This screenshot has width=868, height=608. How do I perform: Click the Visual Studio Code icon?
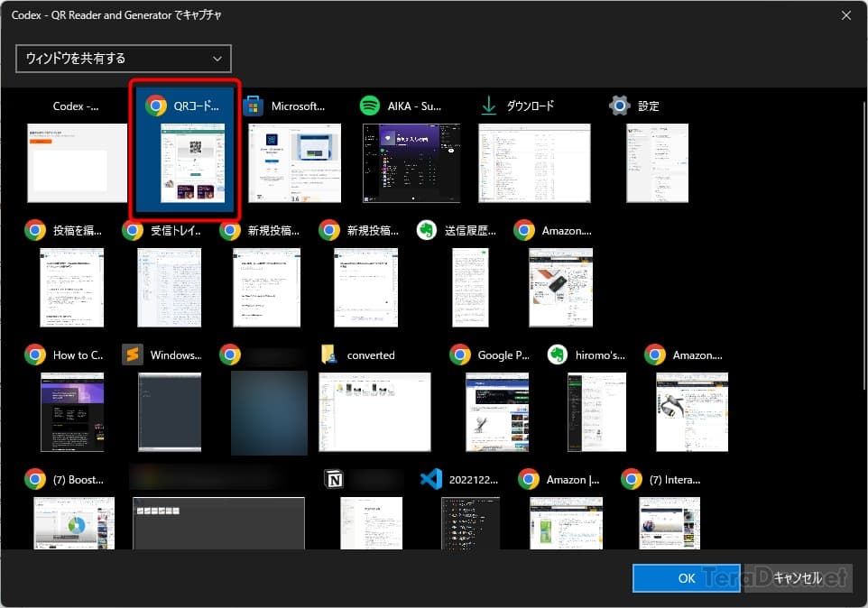point(431,479)
